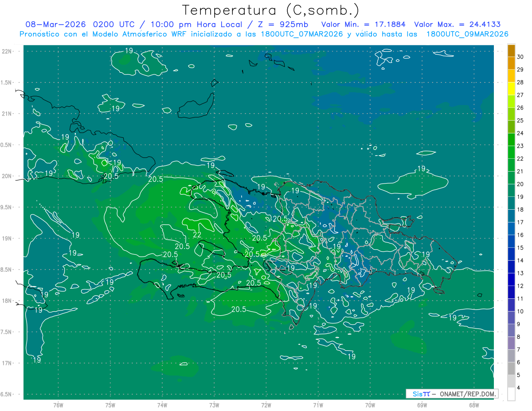Click the "Valor Min. = 17.1884" text
532x411 pixels.
coord(363,24)
